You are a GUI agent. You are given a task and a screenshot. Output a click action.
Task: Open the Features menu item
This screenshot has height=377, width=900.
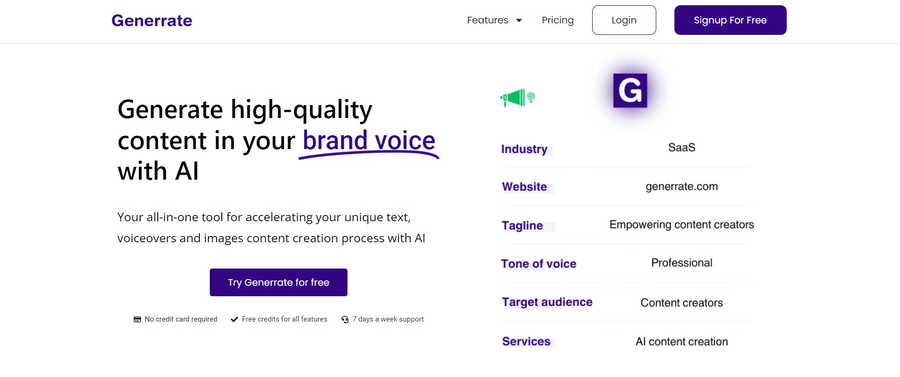[487, 20]
